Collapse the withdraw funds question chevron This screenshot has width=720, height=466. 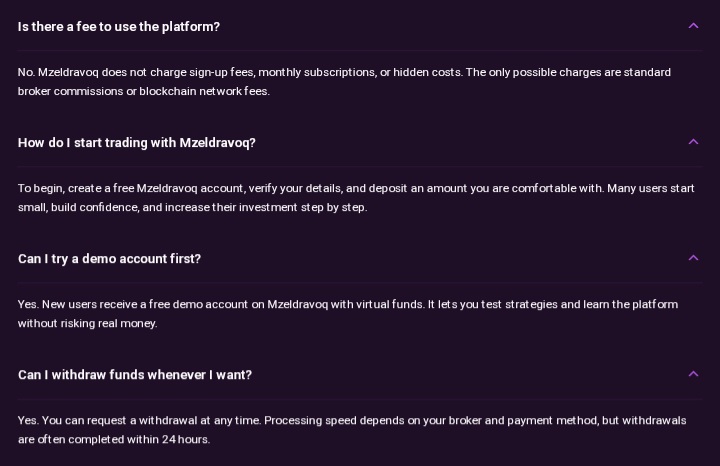693,374
